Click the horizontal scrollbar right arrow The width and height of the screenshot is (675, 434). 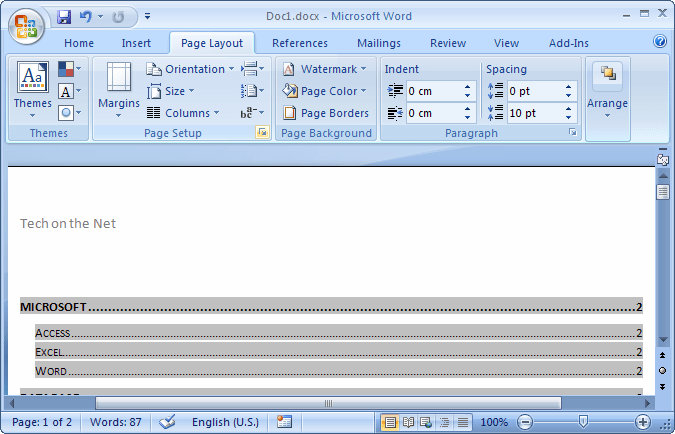(x=648, y=403)
